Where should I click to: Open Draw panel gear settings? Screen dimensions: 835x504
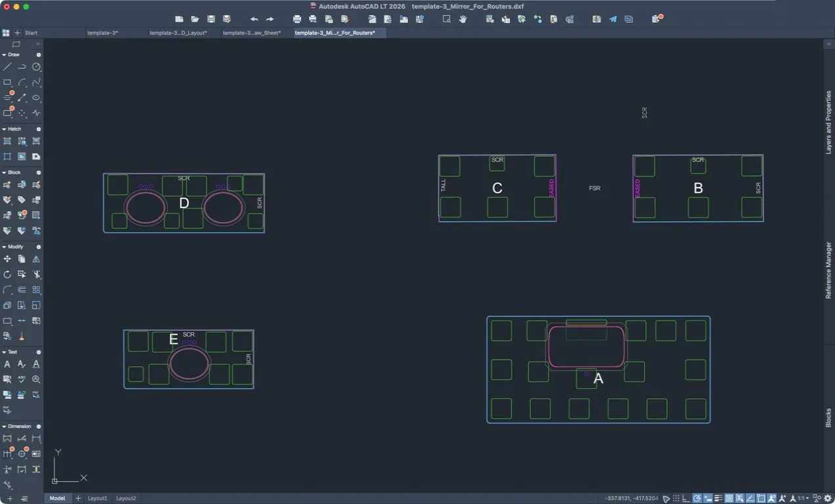38,54
